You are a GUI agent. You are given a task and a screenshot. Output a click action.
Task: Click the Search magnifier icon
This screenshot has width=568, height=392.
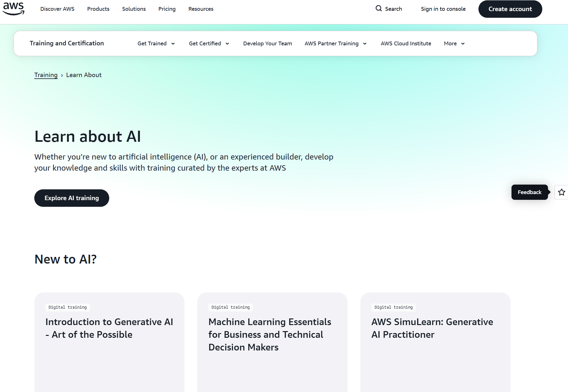(x=378, y=9)
